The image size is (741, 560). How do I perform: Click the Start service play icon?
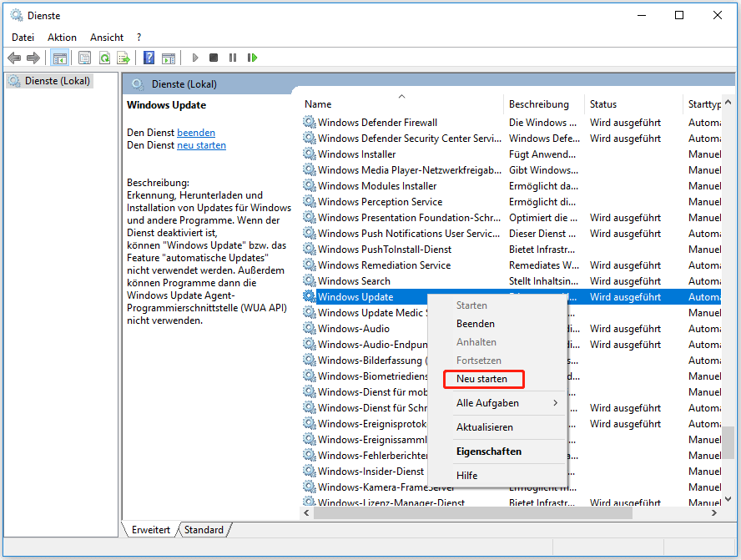tap(195, 58)
